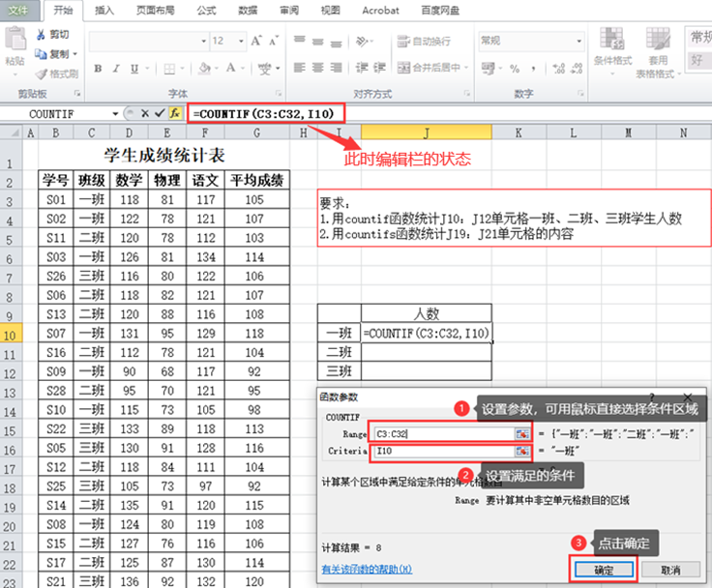Click the bottom align icon
The image size is (712, 588).
click(x=336, y=43)
